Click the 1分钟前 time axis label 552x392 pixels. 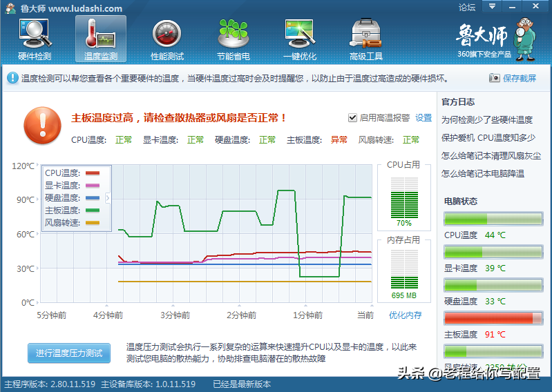pyautogui.click(x=307, y=315)
